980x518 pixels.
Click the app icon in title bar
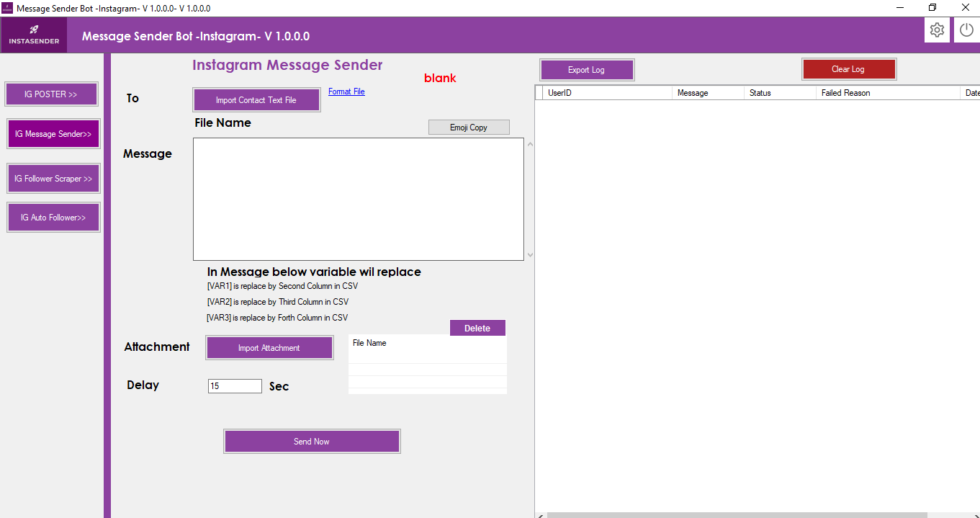[7, 8]
